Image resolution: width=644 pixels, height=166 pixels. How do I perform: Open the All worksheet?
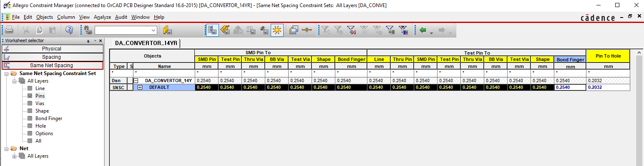click(x=39, y=141)
